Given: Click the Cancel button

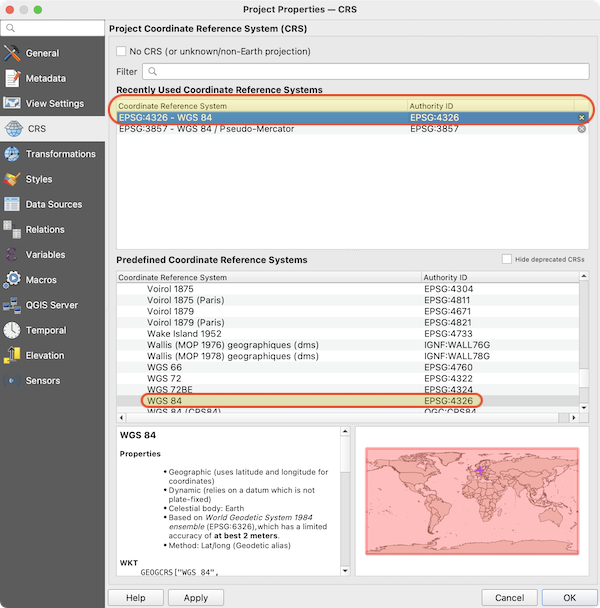Looking at the screenshot, I should click(x=509, y=598).
